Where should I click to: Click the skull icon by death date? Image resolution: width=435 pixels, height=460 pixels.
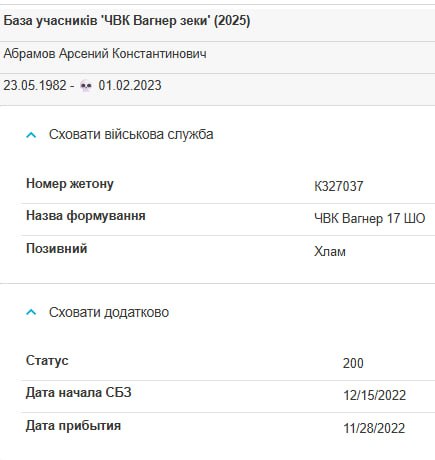[86, 86]
